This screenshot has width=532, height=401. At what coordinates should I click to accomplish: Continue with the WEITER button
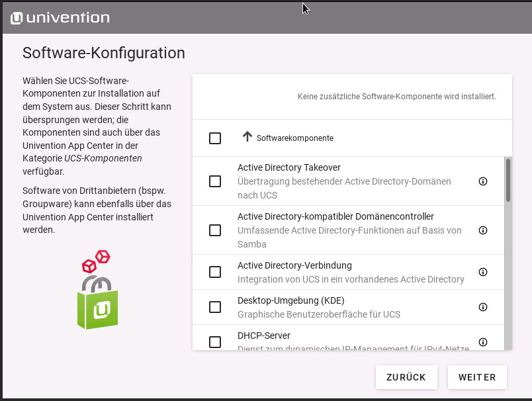pos(477,377)
